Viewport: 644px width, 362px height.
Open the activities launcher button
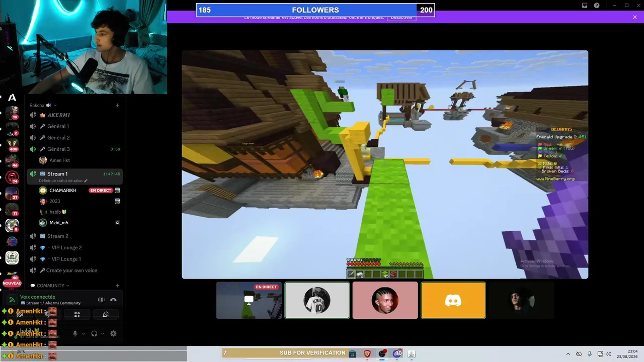(x=77, y=314)
